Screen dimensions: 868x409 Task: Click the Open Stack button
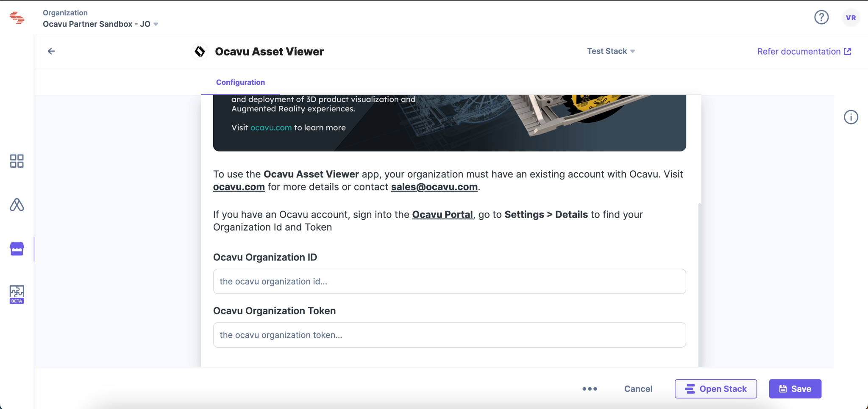tap(716, 389)
